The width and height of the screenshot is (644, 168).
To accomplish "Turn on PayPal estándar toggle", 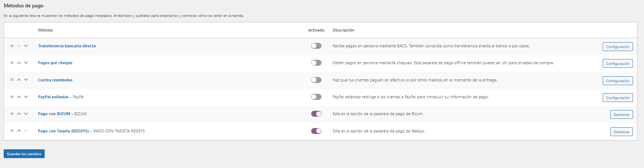I will point(316,97).
